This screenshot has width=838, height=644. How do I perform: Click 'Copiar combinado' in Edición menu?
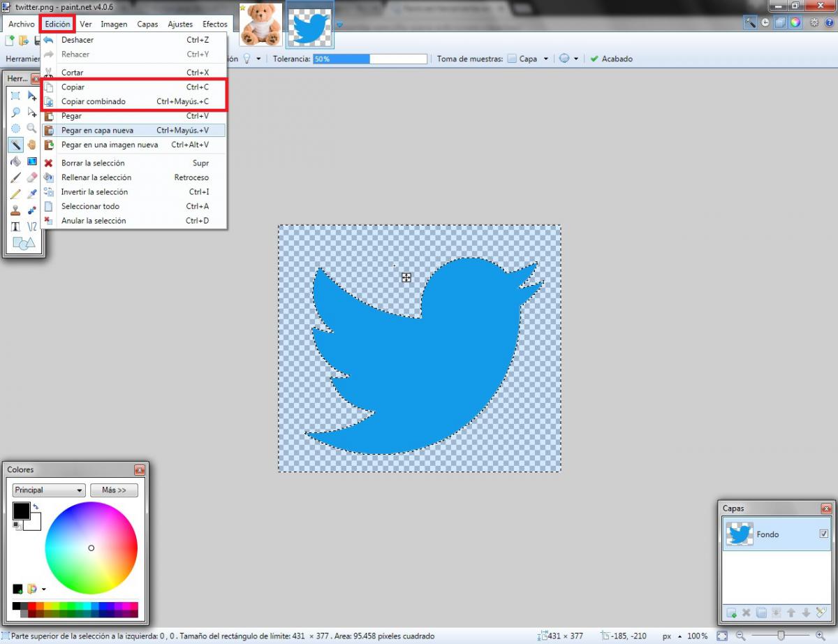point(93,102)
